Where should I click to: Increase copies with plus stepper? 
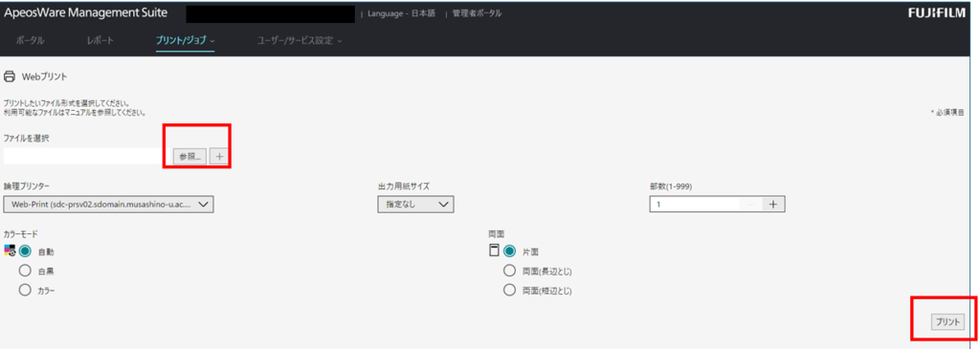[x=773, y=205]
